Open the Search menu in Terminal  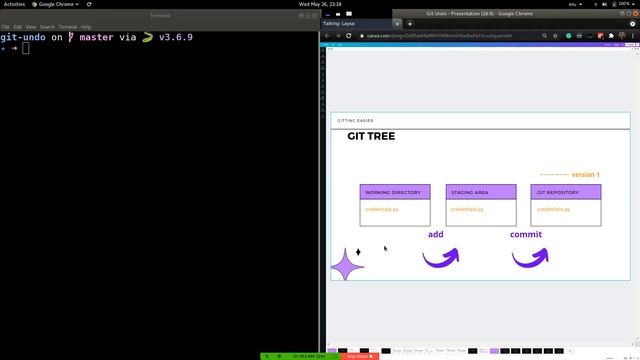pyautogui.click(x=47, y=27)
